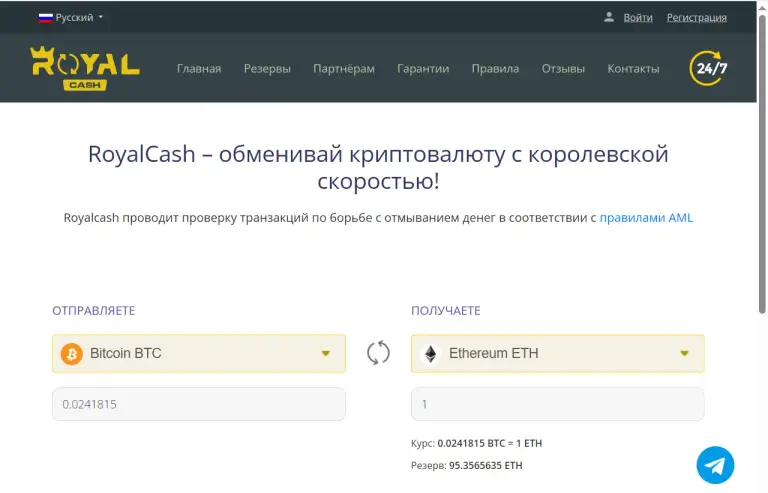768x493 pixels.
Task: Open the Контакты menu item
Action: click(633, 69)
